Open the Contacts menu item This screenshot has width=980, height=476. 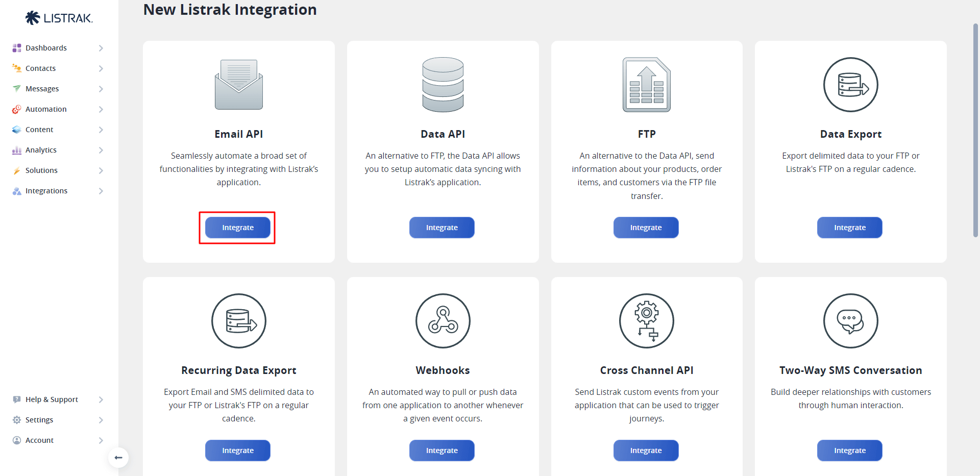point(41,68)
